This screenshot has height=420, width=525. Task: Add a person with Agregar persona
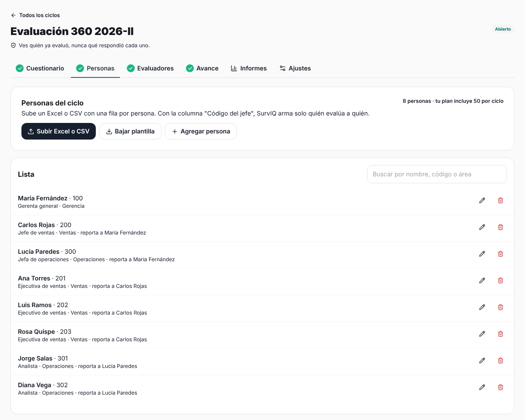(x=201, y=131)
